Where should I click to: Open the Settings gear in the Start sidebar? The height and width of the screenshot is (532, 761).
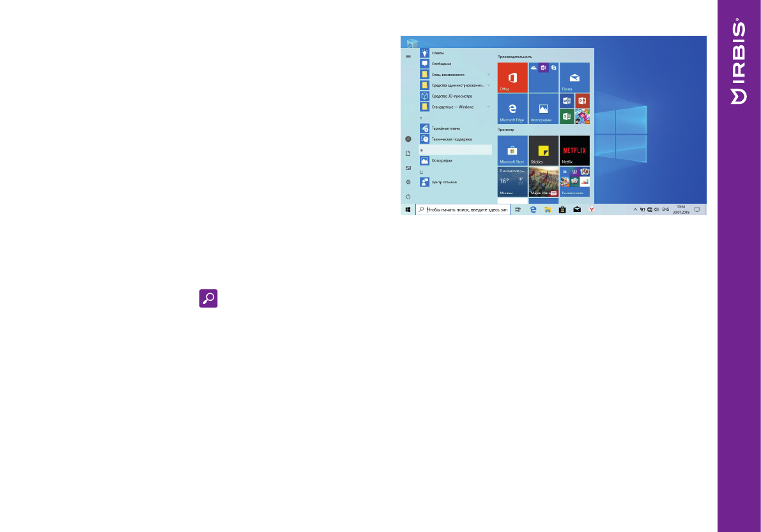(408, 182)
